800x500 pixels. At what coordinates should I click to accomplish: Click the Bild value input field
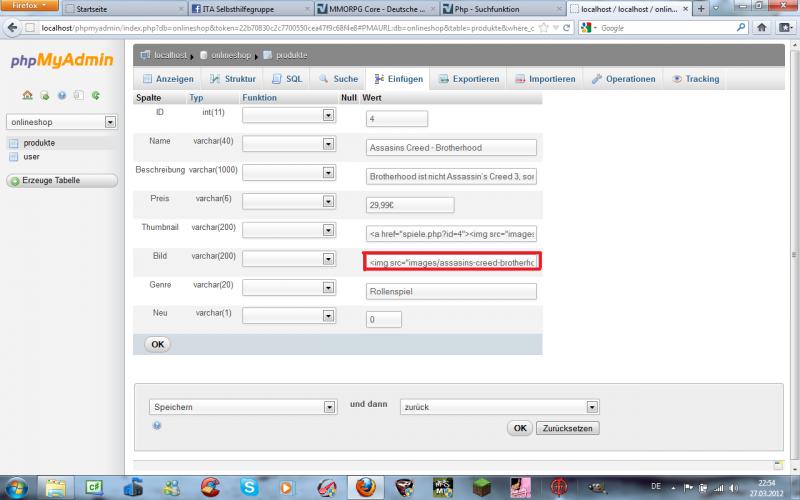452,262
